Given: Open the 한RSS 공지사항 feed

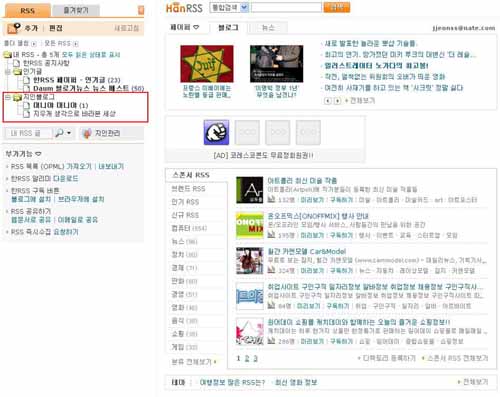Looking at the screenshot, I should [46, 63].
